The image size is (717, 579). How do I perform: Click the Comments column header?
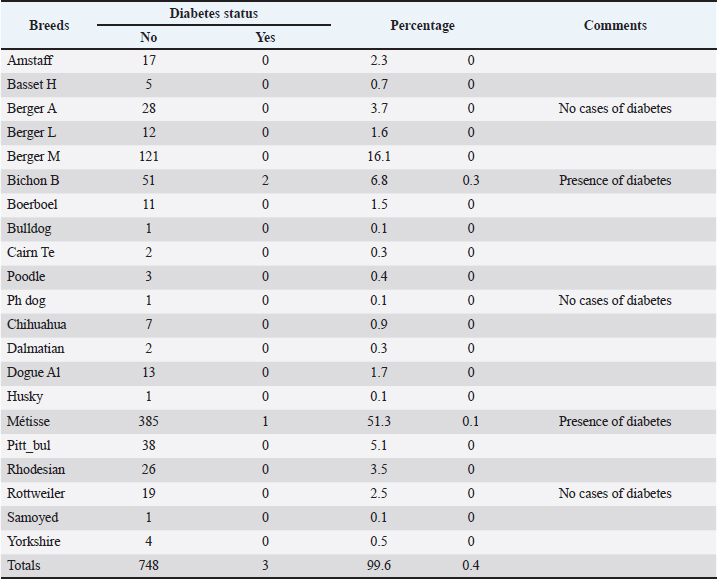pos(615,25)
